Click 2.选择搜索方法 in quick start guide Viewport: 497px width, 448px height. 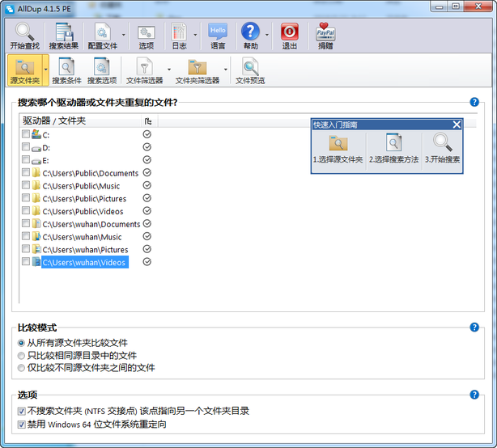click(x=393, y=150)
